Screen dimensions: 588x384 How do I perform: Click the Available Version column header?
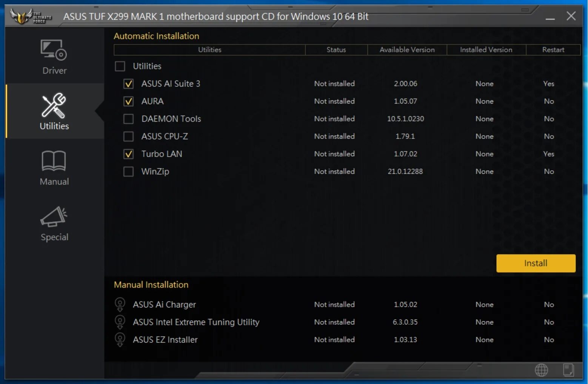click(x=407, y=50)
